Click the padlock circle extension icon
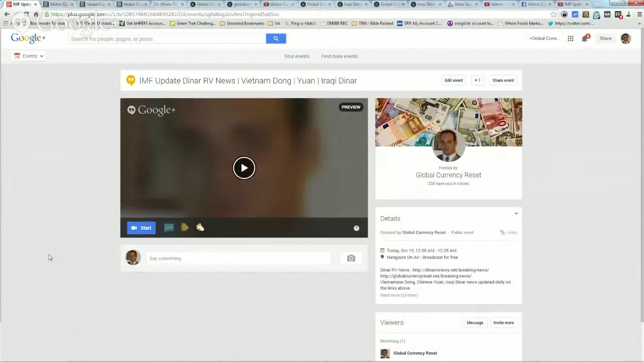The height and width of the screenshot is (362, 644). [x=564, y=15]
